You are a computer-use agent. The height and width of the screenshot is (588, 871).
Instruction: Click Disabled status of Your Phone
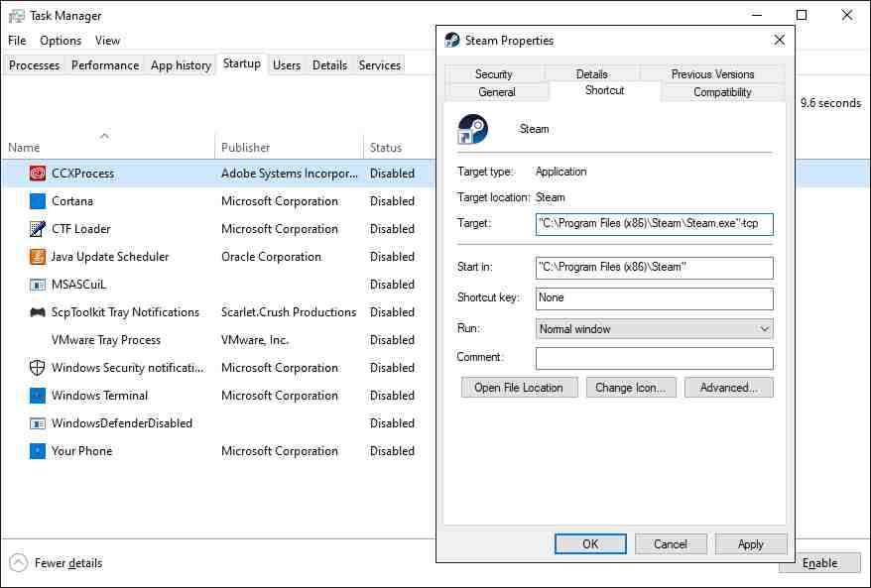tap(392, 451)
